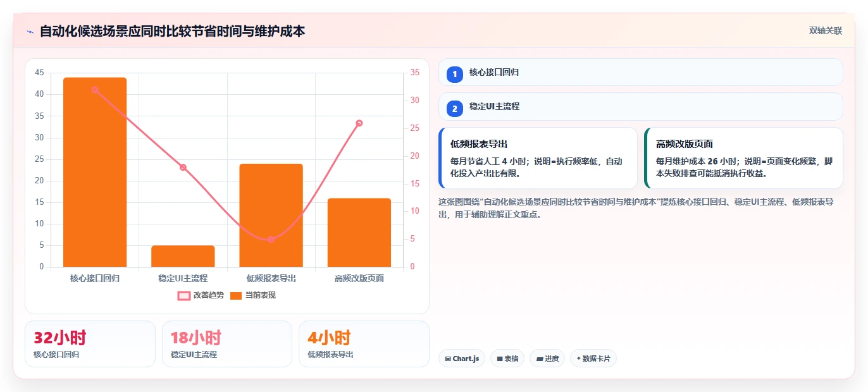This screenshot has width=868, height=392.
Task: Click the left axis value 45
Action: [x=39, y=73]
